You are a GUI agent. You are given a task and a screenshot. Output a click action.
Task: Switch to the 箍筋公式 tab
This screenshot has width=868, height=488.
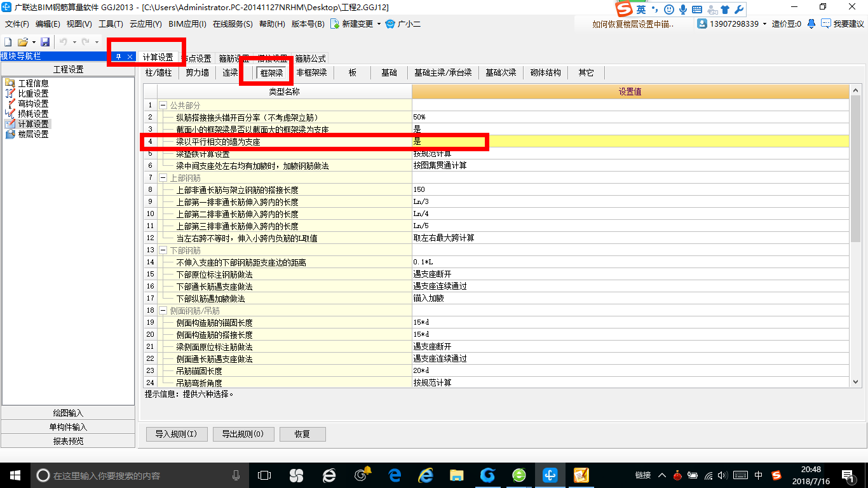pos(310,58)
